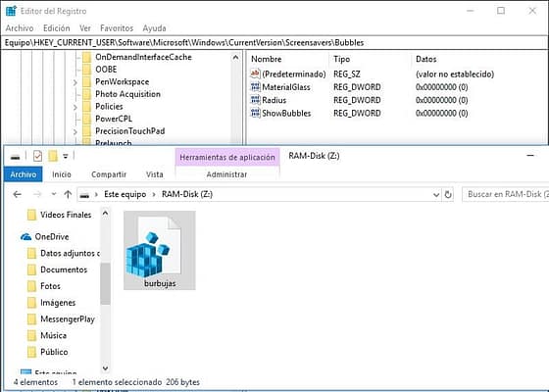Open the Ver menu in Registry Editor
Screen dimensions: 549x392
coord(85,28)
